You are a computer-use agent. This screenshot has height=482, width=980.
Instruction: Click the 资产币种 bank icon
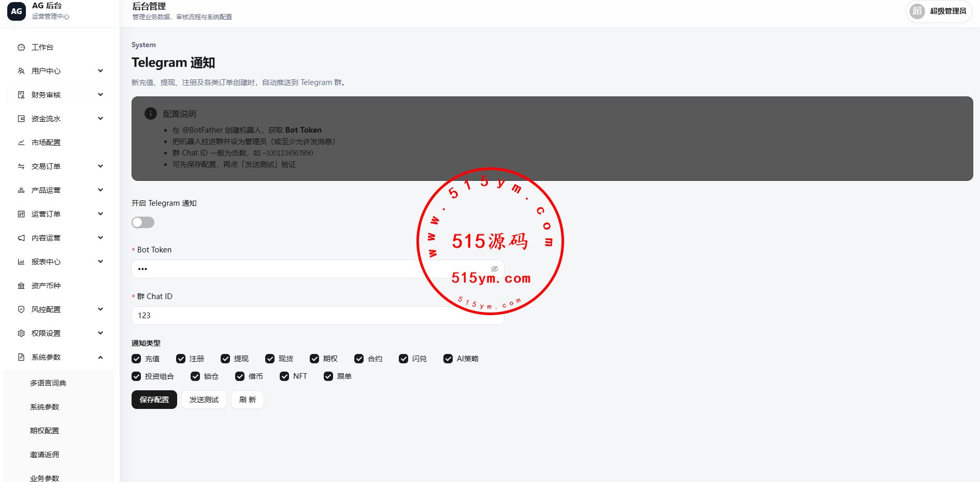coord(21,286)
